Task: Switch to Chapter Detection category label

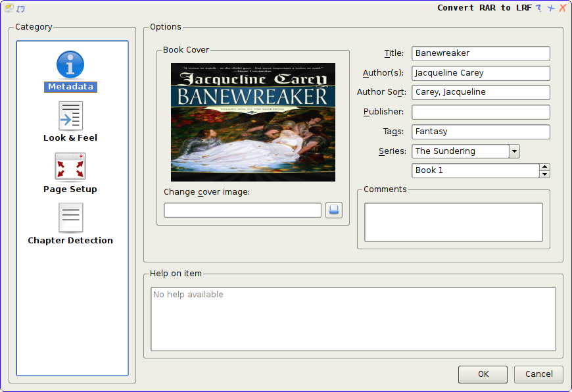Action: (x=70, y=241)
